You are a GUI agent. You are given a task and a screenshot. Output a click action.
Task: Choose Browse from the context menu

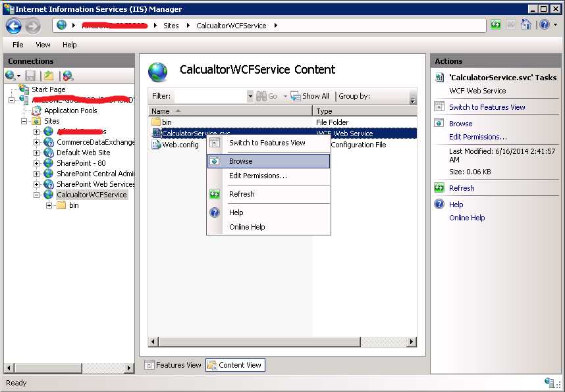coord(269,161)
